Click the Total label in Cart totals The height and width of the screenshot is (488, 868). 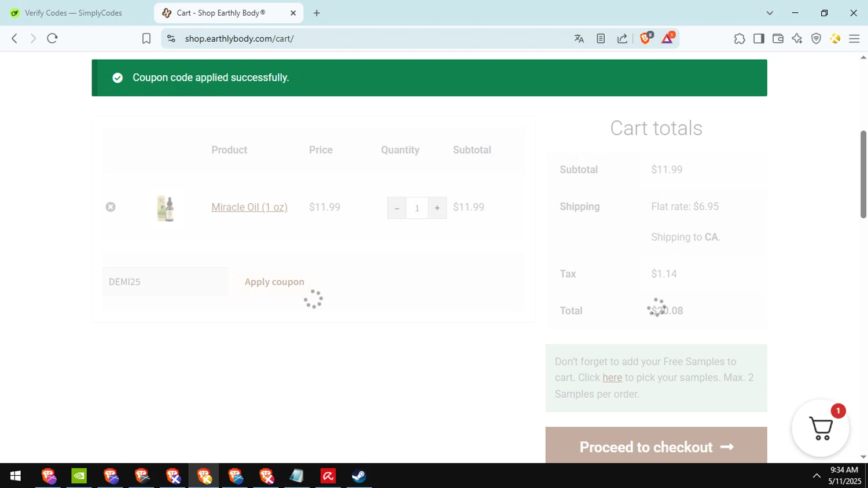pyautogui.click(x=571, y=311)
